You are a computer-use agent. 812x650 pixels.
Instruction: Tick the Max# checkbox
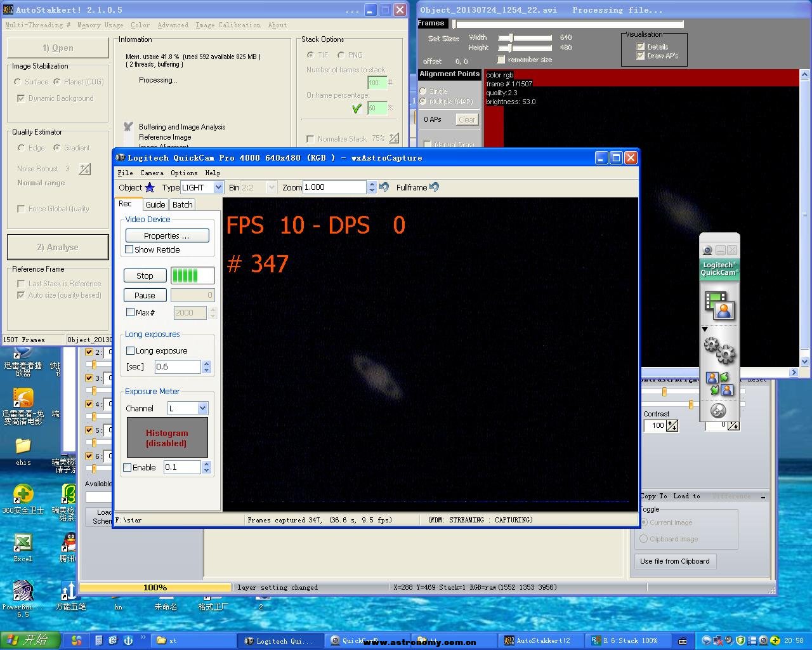tap(131, 312)
